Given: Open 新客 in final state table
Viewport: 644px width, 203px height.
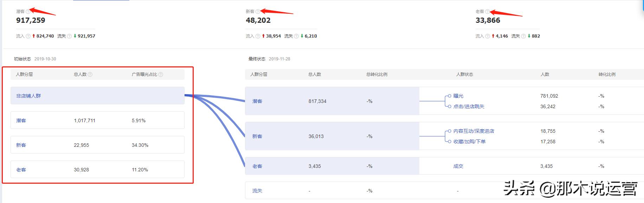Looking at the screenshot, I should tap(257, 136).
